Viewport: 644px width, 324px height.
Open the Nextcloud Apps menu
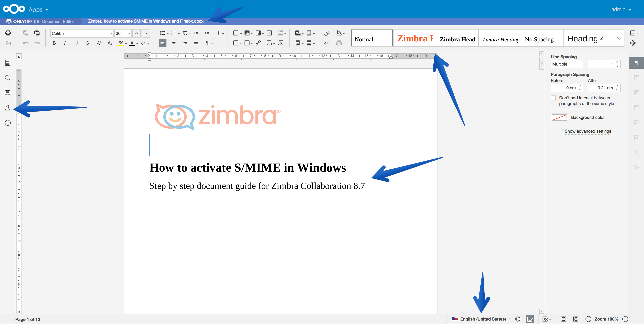click(x=38, y=10)
